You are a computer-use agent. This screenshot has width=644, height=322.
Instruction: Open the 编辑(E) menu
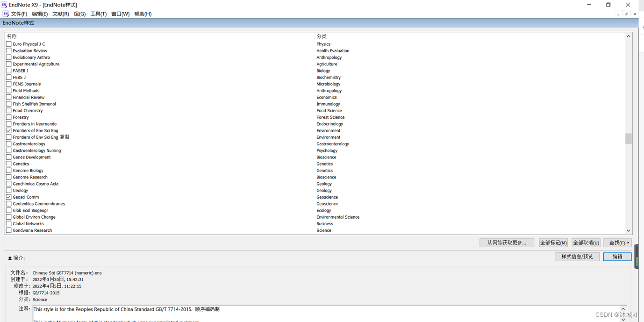(x=40, y=14)
